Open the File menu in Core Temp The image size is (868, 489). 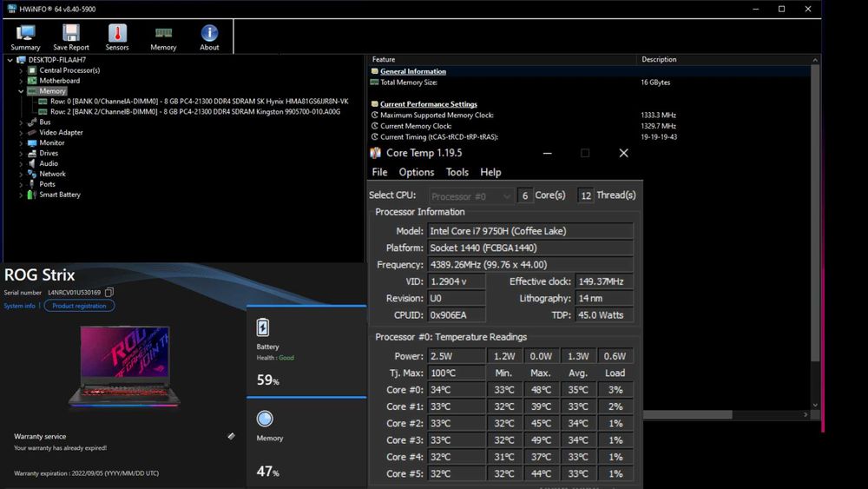(380, 172)
